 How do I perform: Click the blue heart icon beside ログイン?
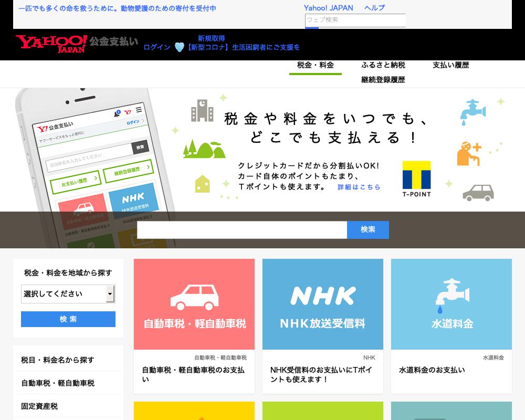tap(178, 47)
